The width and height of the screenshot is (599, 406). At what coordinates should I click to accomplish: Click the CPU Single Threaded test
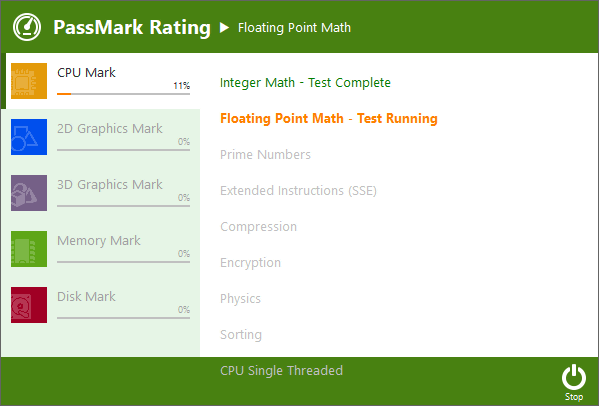tap(282, 370)
